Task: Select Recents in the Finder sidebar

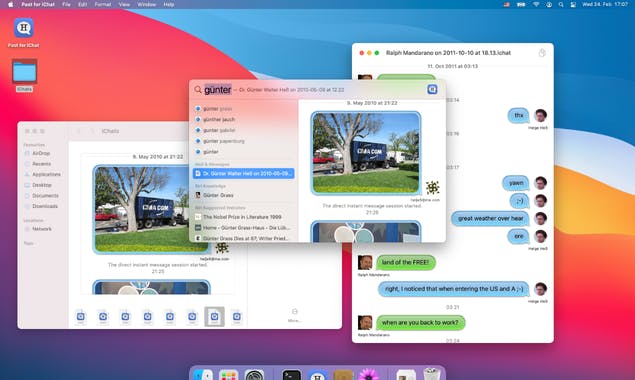Action: point(41,164)
